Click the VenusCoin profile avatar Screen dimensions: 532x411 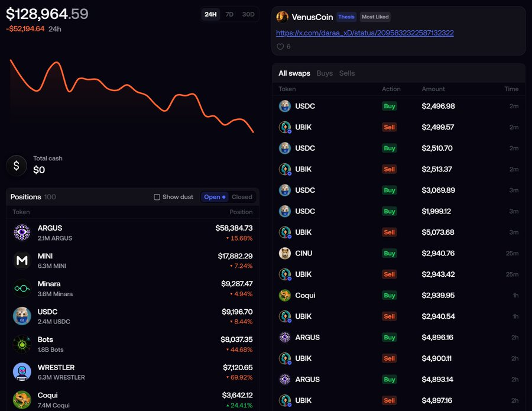coord(282,17)
